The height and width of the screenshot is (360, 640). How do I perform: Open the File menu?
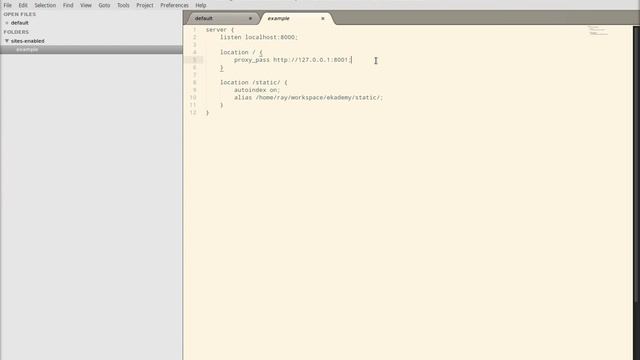click(8, 5)
